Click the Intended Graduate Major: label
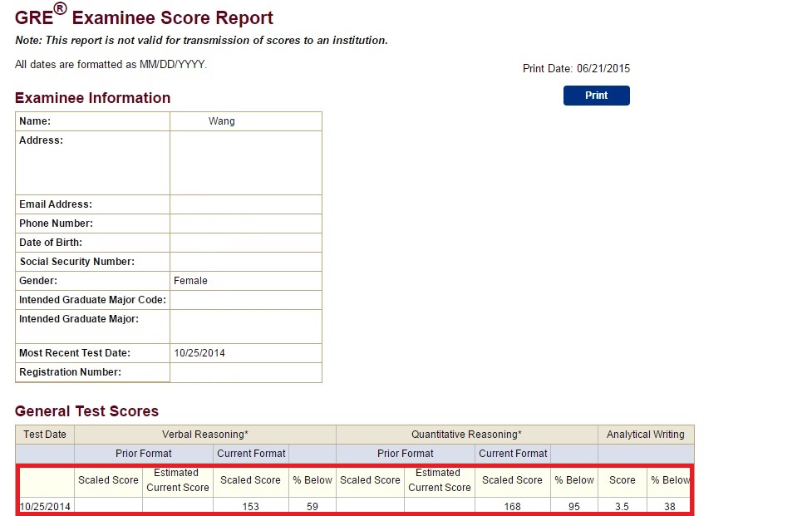This screenshot has width=812, height=516. click(x=79, y=319)
